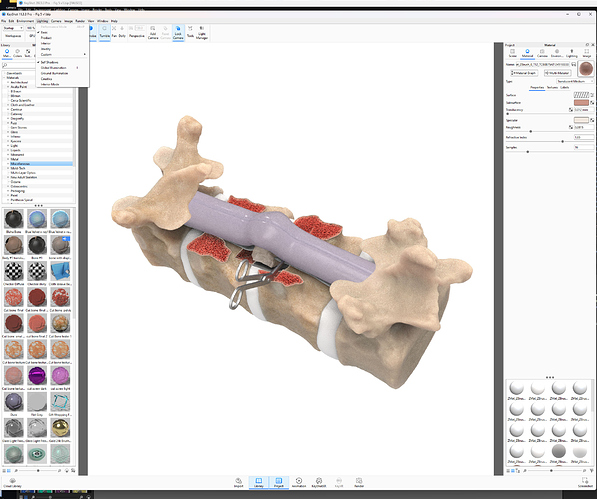Click the Render icon in bottom toolbar
Image resolution: width=597 pixels, height=499 pixels.
359,483
